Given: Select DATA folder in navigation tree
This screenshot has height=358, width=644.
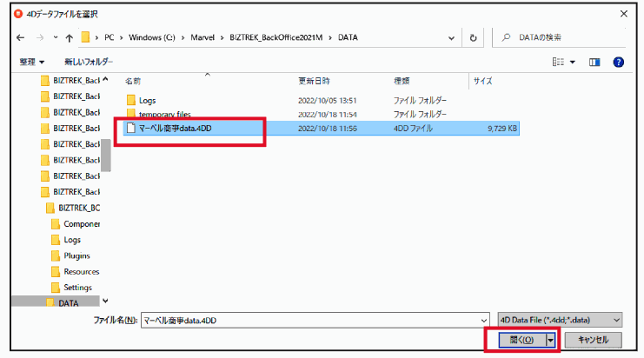Looking at the screenshot, I should [68, 303].
